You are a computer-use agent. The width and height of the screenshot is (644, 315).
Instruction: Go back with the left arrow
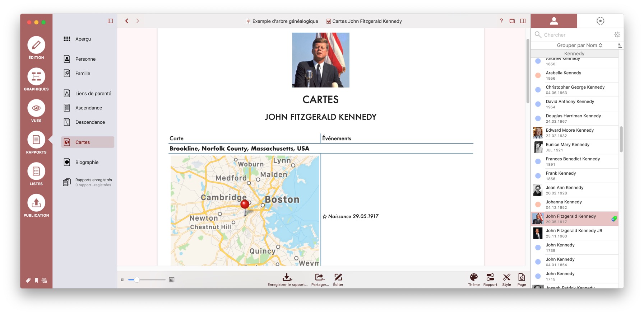point(127,21)
